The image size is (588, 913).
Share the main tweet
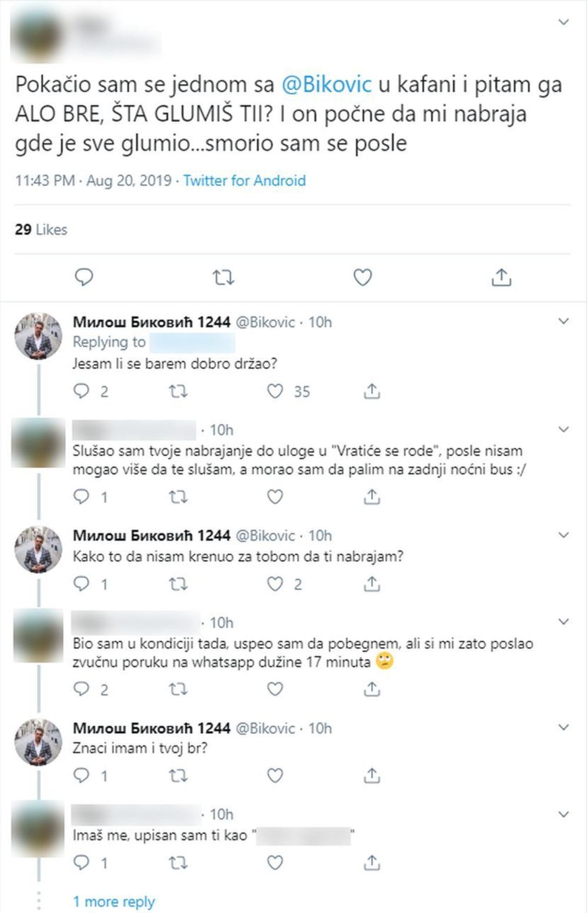tap(501, 277)
